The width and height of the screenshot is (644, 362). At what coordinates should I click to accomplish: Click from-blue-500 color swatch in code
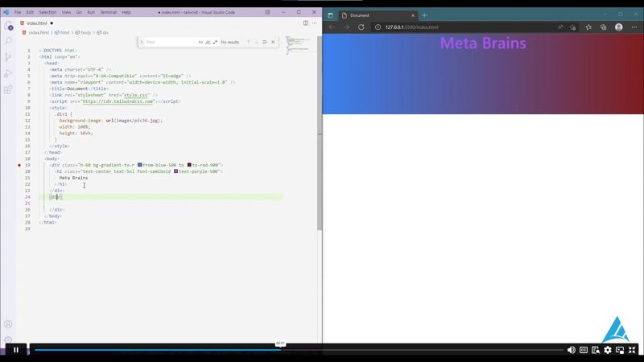pos(139,165)
